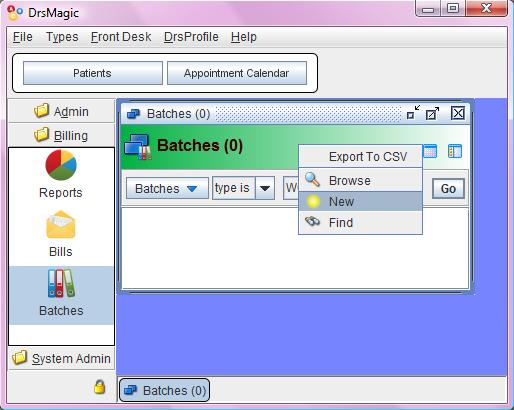The image size is (514, 410).
Task: Pop out the Batches panel with the arrow-box icon
Action: [433, 113]
